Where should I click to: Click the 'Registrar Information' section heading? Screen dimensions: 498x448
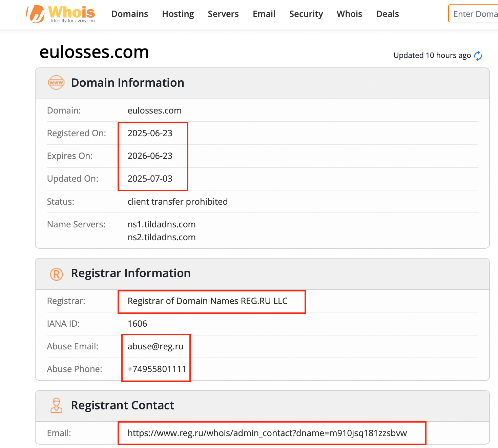[x=131, y=273]
